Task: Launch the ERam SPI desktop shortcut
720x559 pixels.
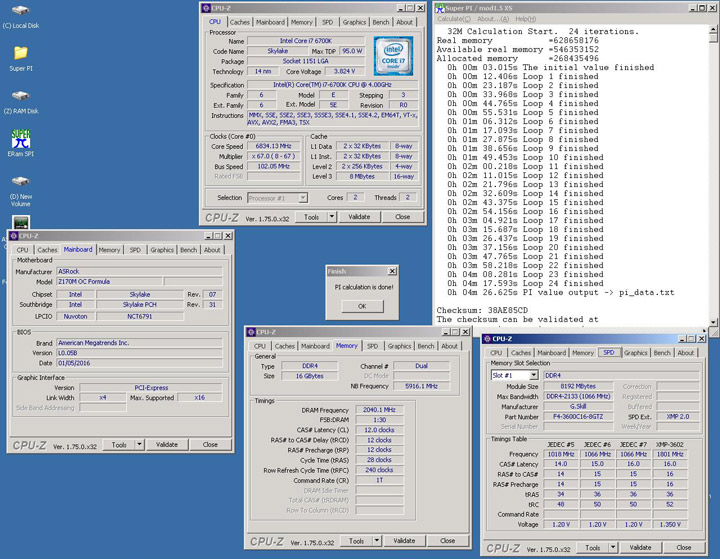Action: point(20,138)
